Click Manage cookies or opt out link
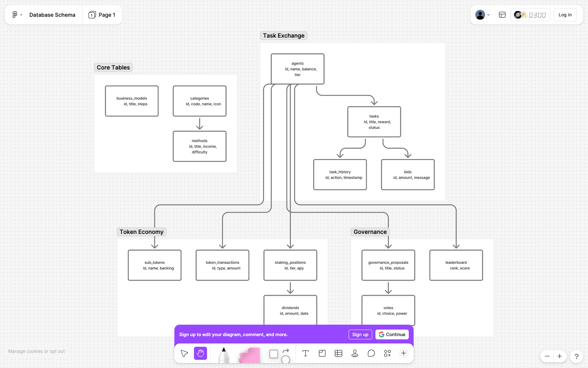The height and width of the screenshot is (368, 588). (x=36, y=351)
